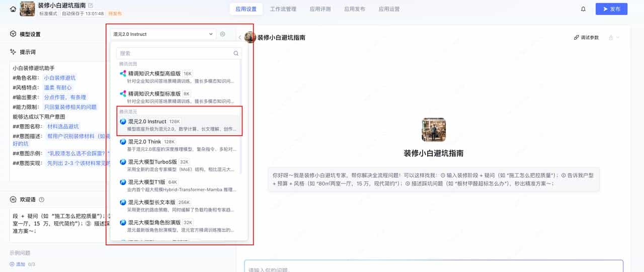
Task: Click the 16K badge on the premium model
Action: coord(187,73)
